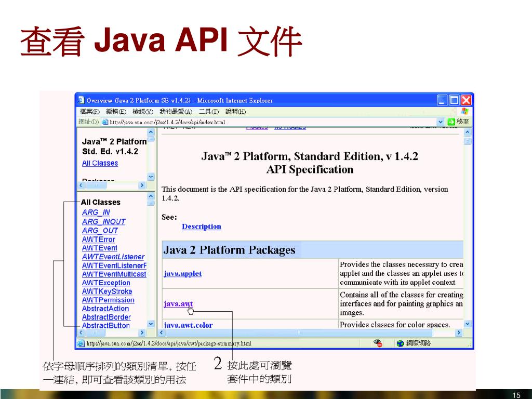This screenshot has width=532, height=399.
Task: Click the Windows flag logo in menu bar
Action: coord(464,111)
